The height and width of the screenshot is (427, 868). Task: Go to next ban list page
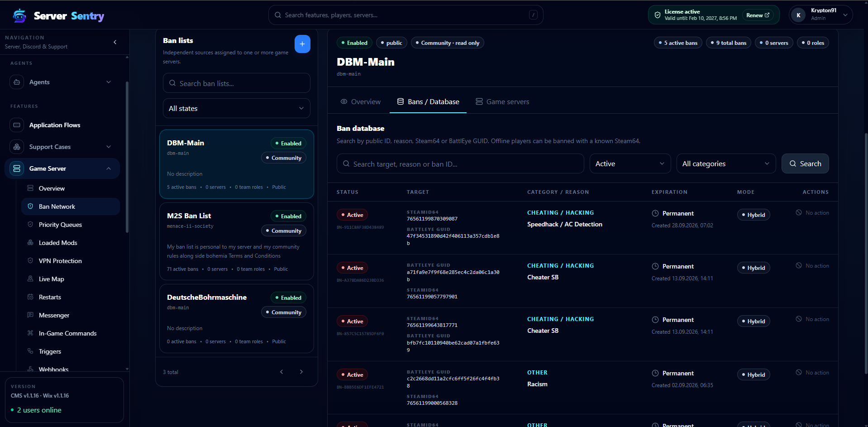tap(301, 372)
